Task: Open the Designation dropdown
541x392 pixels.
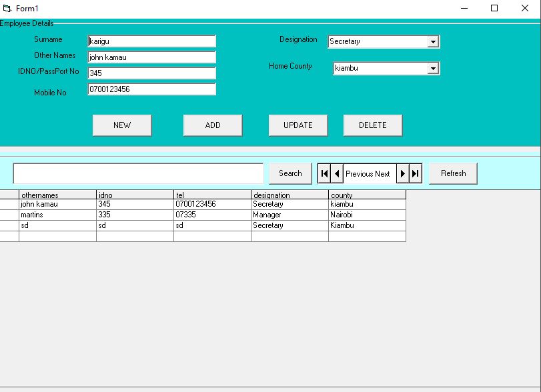Action: point(433,42)
